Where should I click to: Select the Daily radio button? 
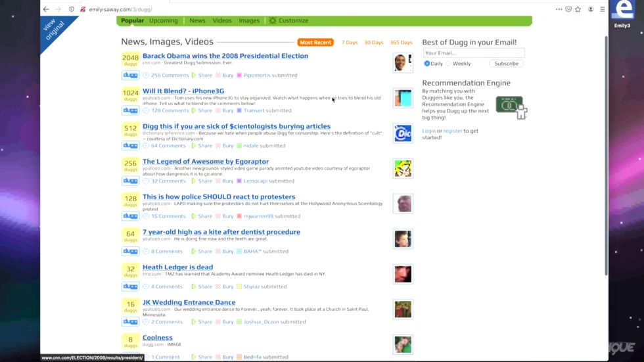click(427, 64)
